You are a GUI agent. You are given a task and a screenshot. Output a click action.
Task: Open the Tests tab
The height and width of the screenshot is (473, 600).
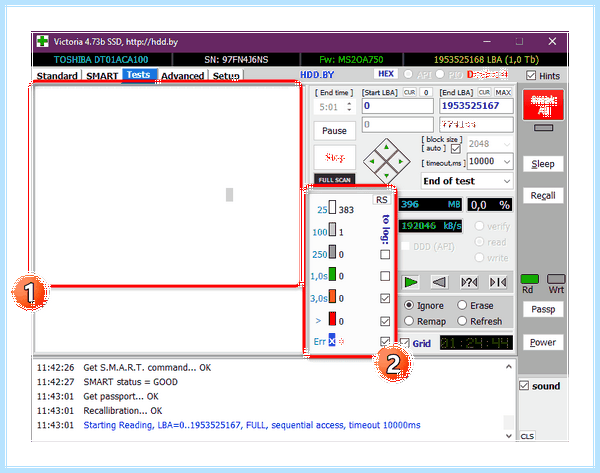tap(139, 75)
